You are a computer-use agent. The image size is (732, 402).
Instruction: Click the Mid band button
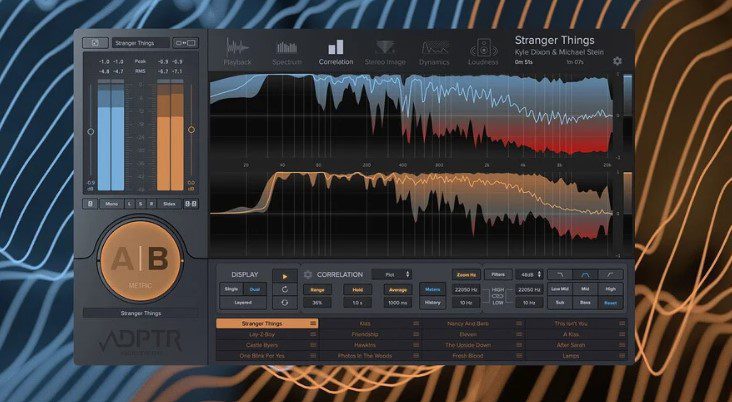click(x=585, y=289)
